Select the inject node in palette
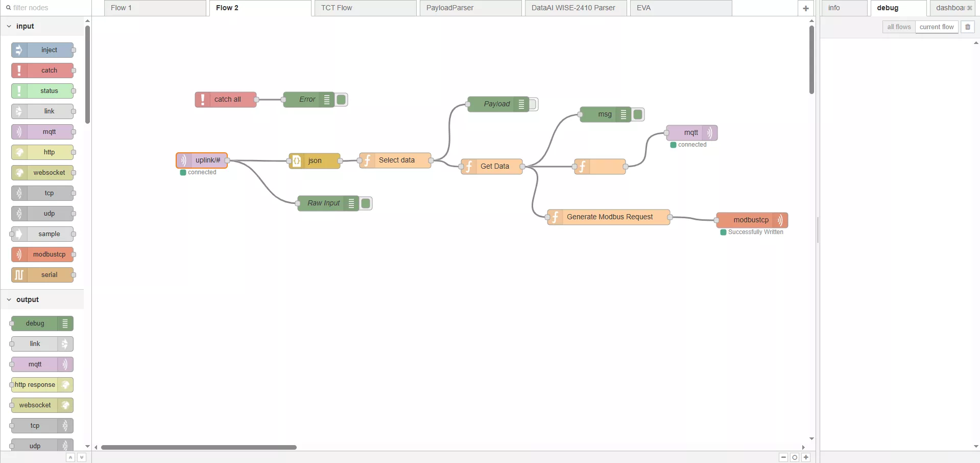The image size is (980, 463). click(42, 50)
